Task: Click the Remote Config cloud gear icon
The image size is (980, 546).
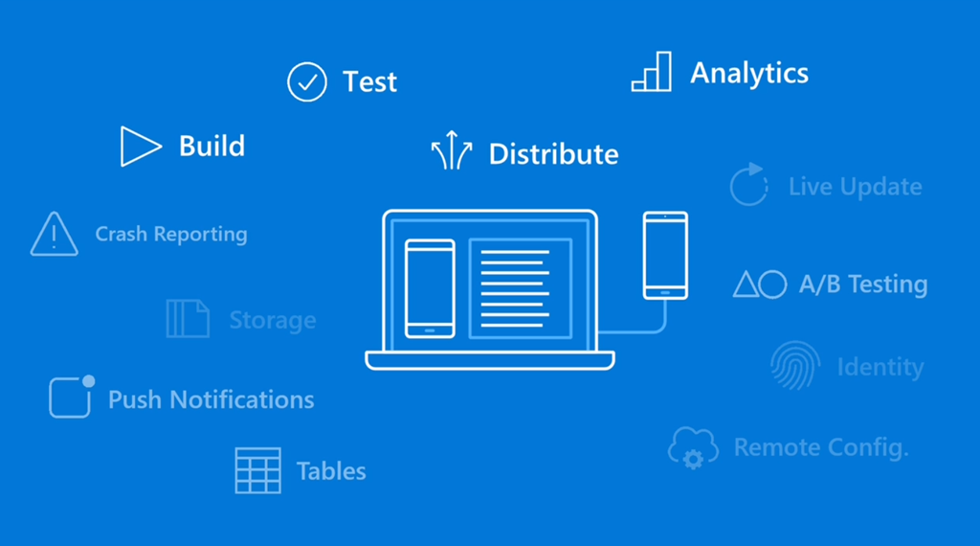Action: click(693, 447)
